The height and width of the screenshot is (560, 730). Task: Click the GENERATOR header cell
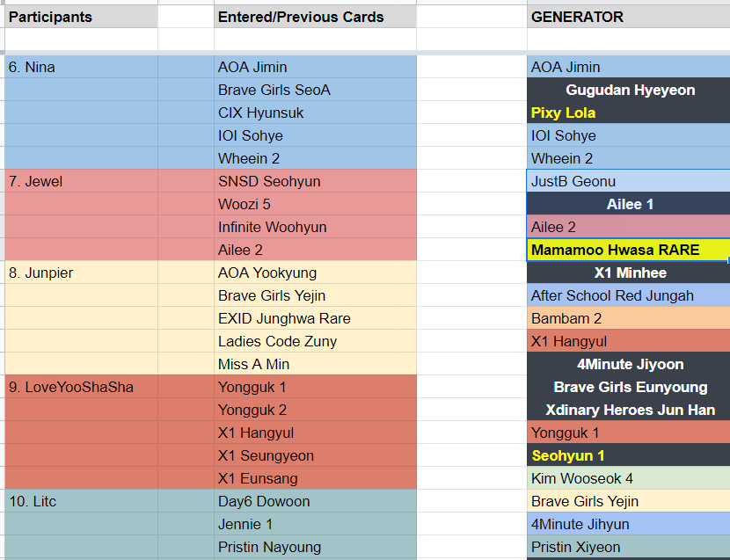click(629, 17)
